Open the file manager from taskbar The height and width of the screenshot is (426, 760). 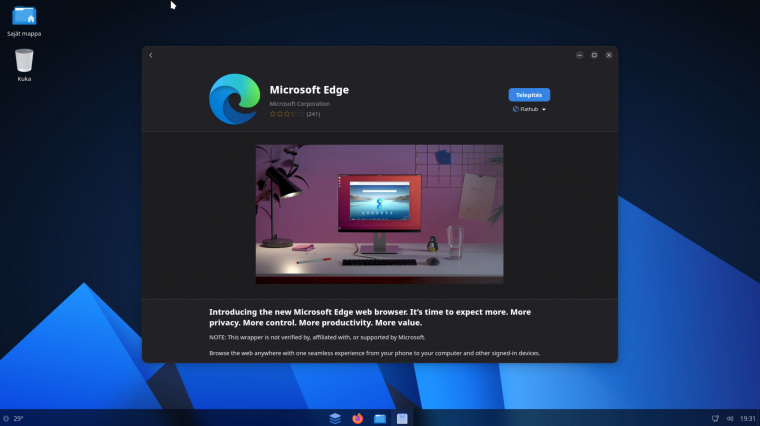coord(380,418)
